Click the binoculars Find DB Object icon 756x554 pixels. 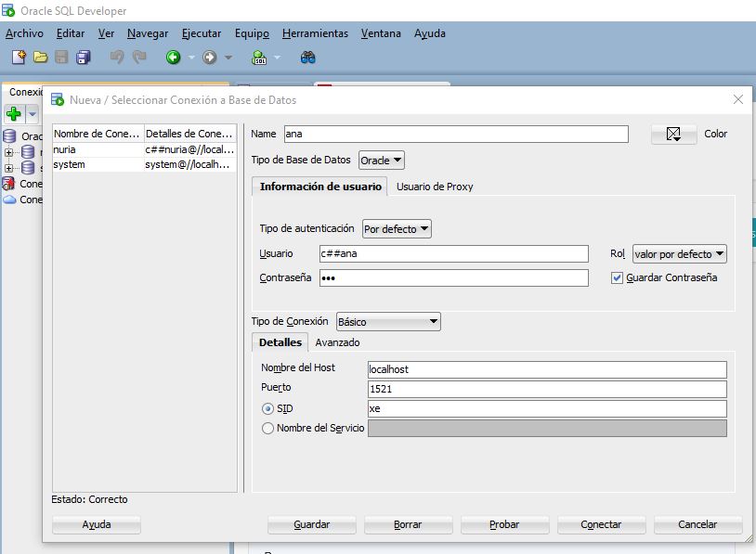point(307,58)
